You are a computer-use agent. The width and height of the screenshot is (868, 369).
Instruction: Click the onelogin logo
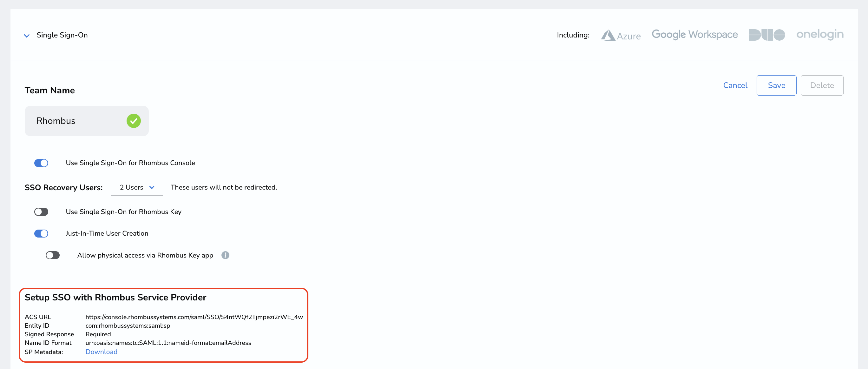820,34
